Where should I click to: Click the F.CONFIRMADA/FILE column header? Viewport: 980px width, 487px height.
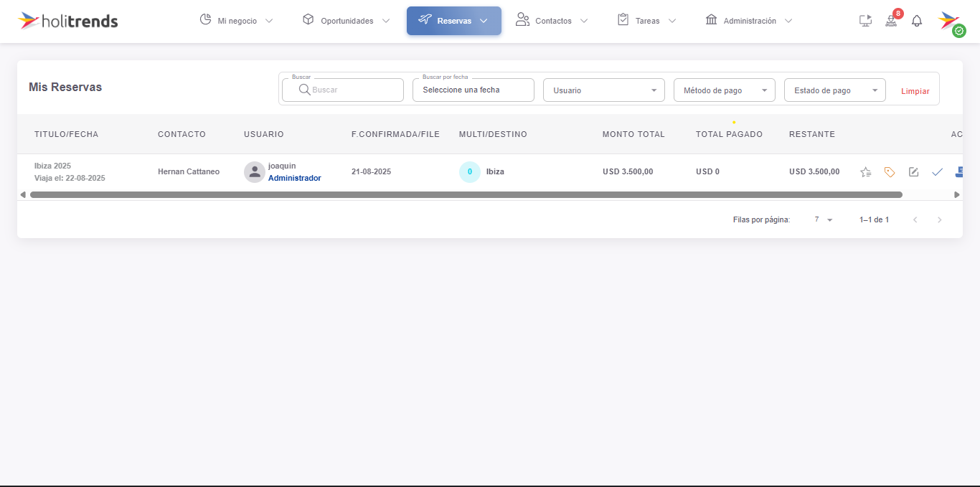pyautogui.click(x=395, y=134)
